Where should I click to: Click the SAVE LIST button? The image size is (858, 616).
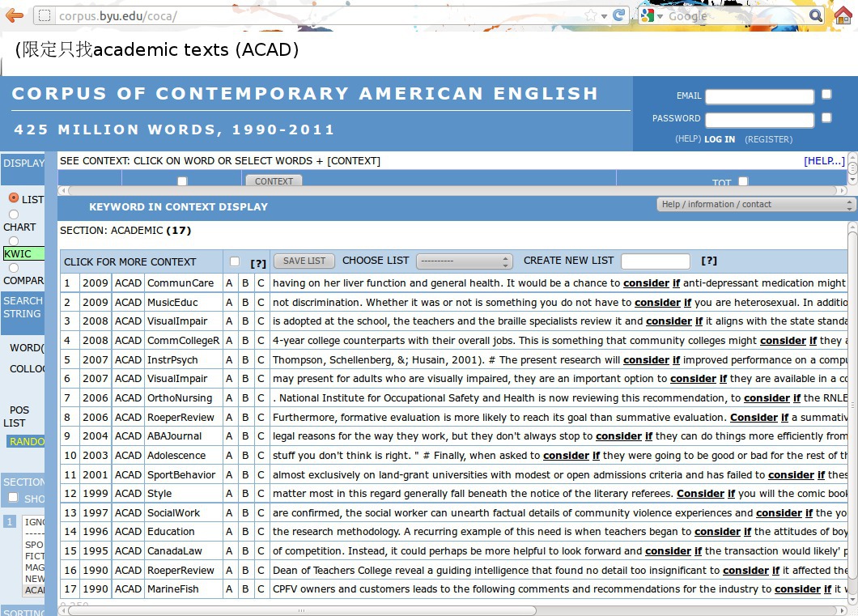(x=304, y=261)
